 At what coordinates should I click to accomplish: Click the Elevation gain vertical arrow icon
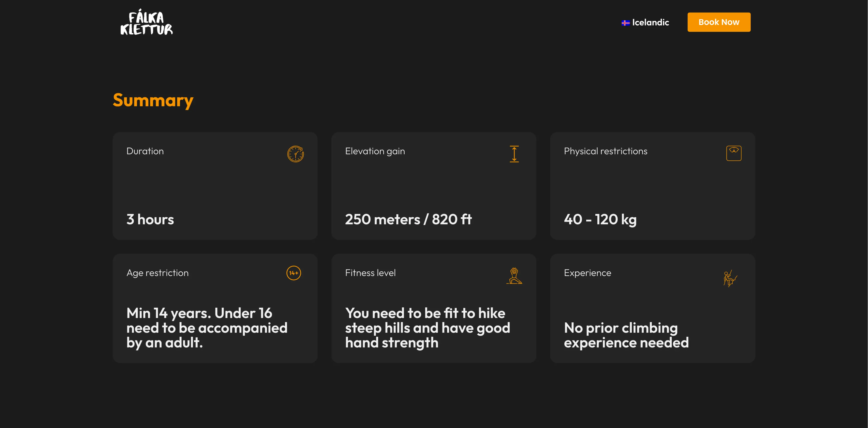pyautogui.click(x=514, y=154)
